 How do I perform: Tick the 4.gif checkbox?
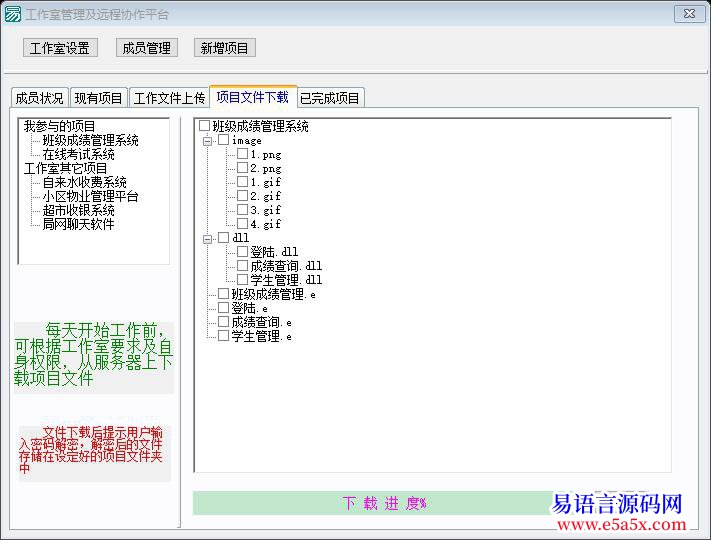[243, 223]
